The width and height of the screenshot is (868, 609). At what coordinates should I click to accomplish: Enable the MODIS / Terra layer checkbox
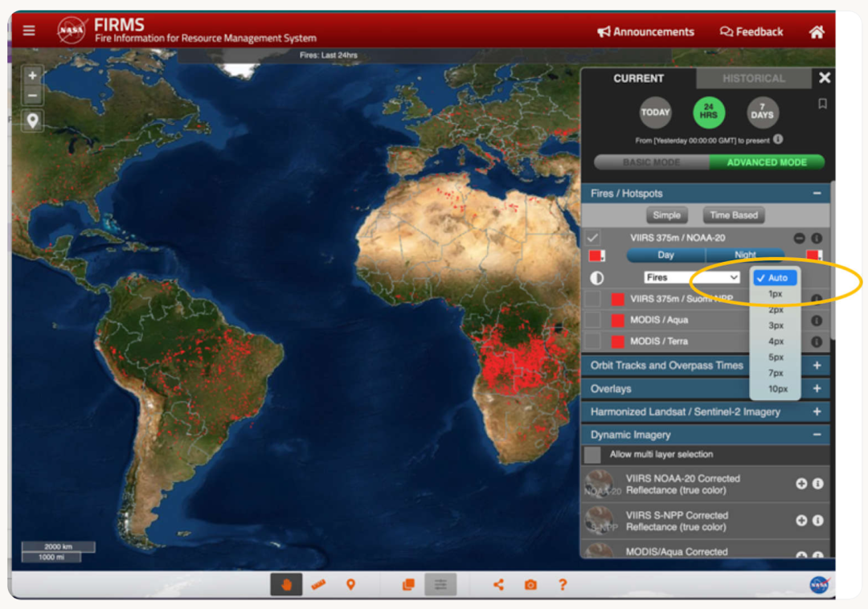coord(593,341)
